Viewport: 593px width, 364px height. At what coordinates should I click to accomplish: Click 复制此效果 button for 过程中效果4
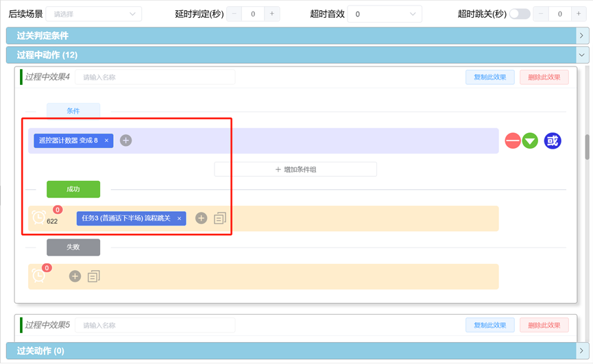489,77
